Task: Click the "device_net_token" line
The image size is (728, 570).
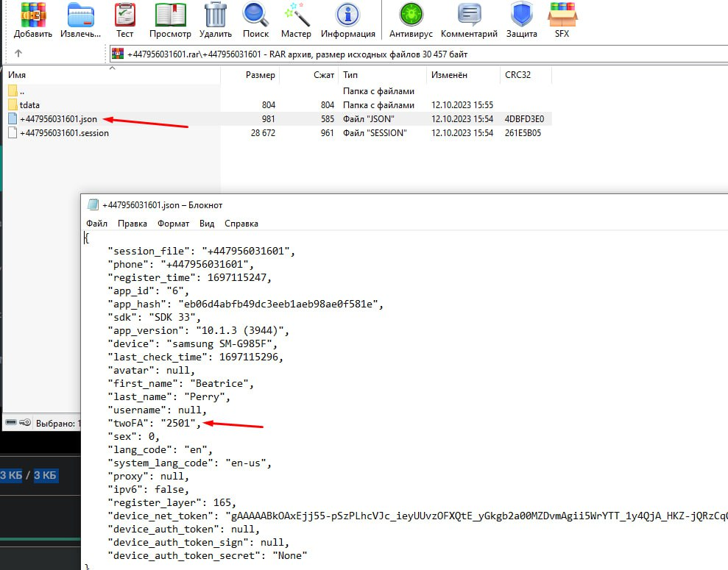Action: point(418,516)
